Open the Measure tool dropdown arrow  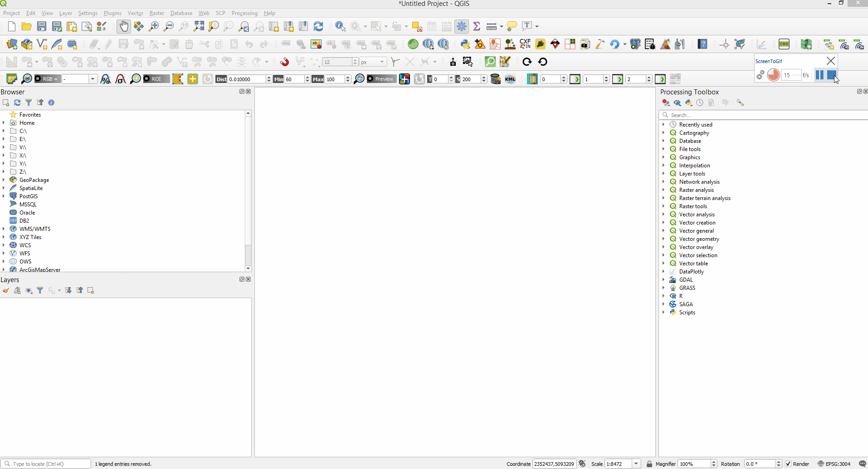coord(501,26)
